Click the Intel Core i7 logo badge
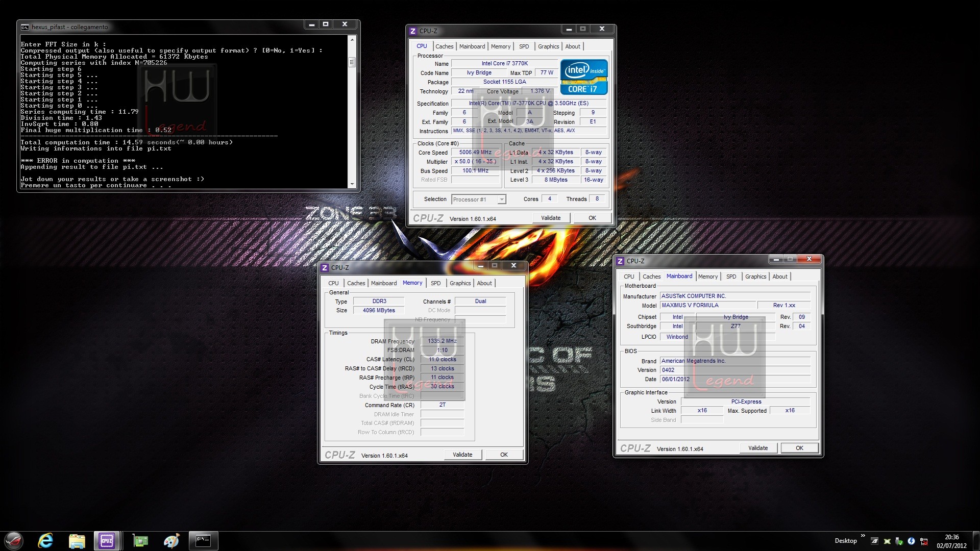 click(x=584, y=77)
